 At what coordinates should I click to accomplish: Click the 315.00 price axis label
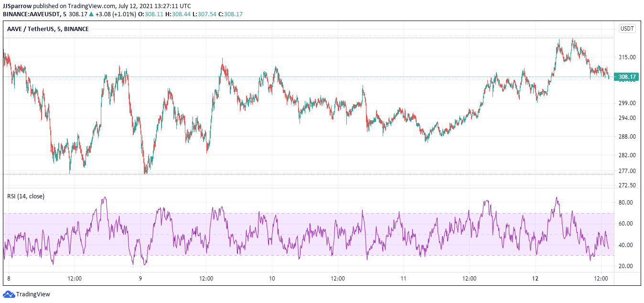click(x=626, y=57)
